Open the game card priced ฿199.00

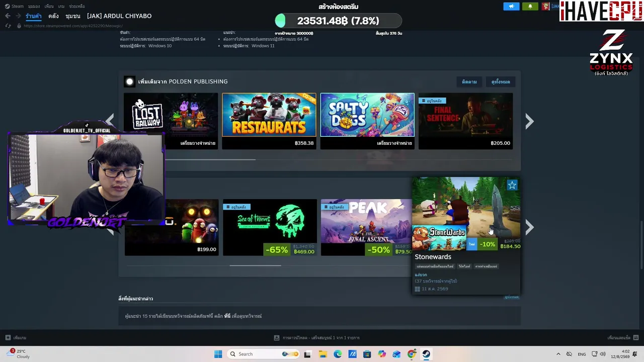172,227
